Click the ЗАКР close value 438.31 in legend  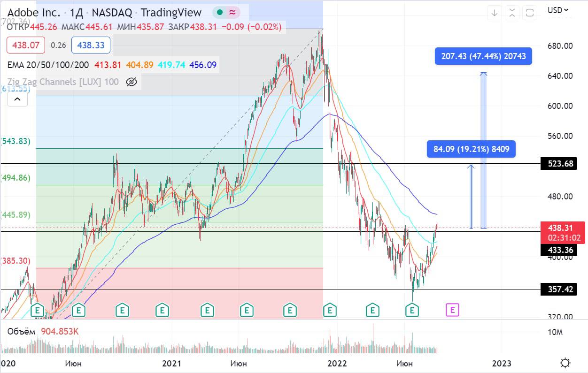tap(203, 27)
